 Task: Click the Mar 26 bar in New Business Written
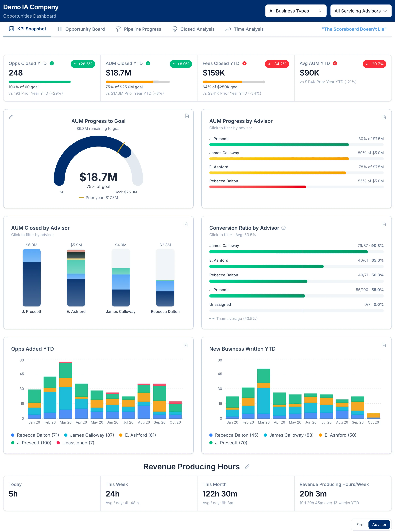[x=264, y=393]
